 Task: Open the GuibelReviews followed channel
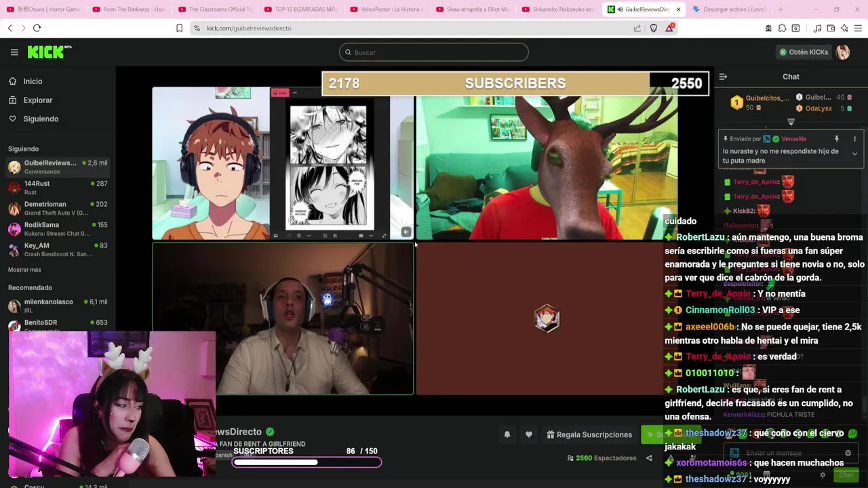point(58,167)
